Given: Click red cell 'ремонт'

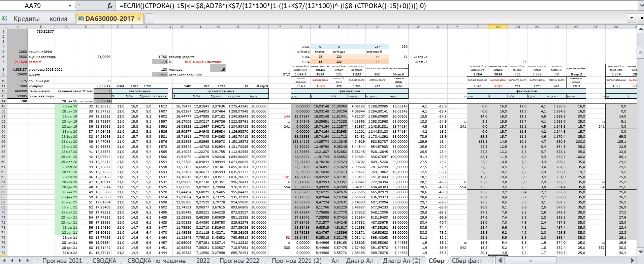Looking at the screenshot, I should (35, 62).
